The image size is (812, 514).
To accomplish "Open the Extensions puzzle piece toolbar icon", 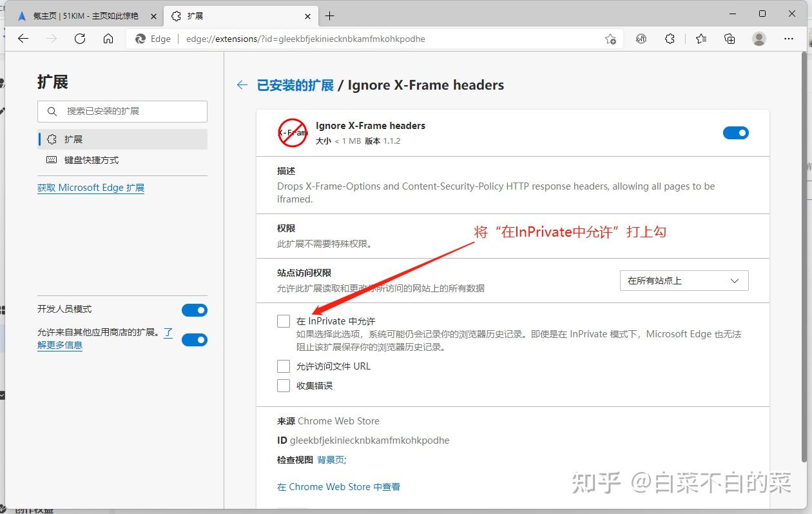I will click(x=670, y=39).
